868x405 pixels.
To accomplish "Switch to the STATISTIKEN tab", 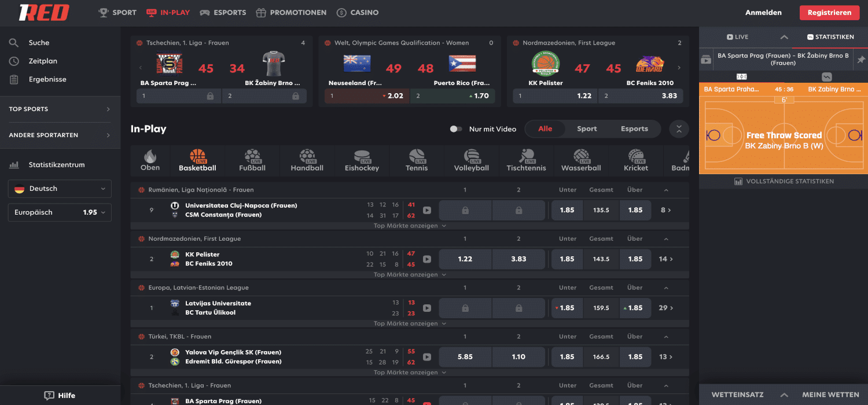I will click(830, 35).
